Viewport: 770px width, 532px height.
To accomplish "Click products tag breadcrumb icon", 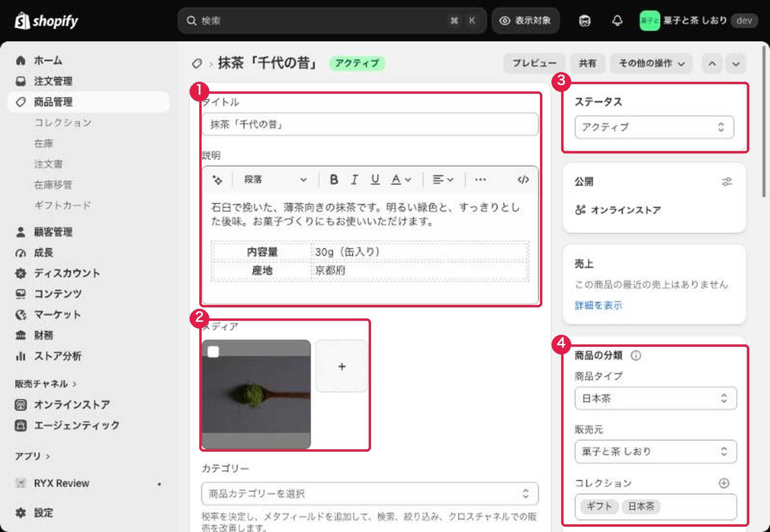I will (x=197, y=63).
